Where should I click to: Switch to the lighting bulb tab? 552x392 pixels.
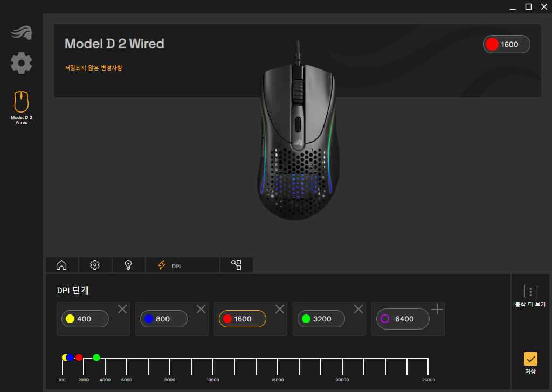[128, 265]
